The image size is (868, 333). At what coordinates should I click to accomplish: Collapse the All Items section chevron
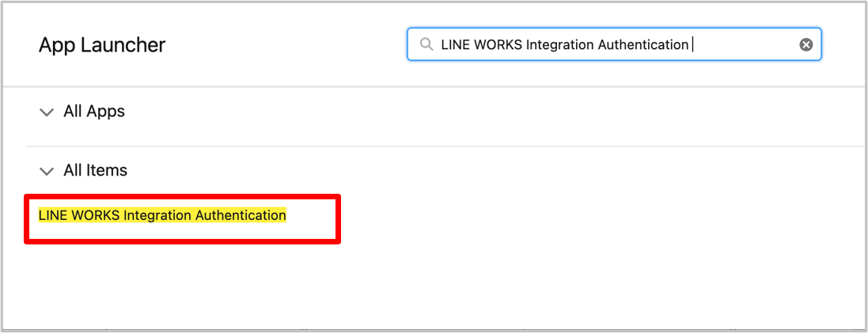click(47, 171)
